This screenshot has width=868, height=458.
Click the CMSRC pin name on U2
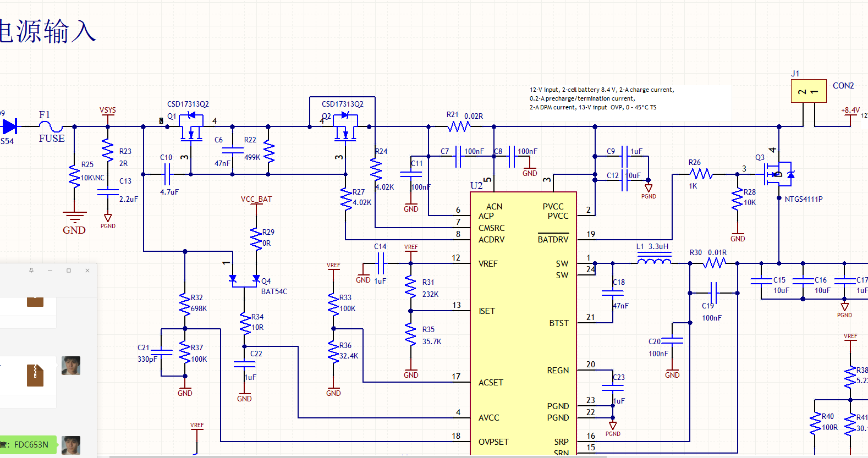[491, 228]
